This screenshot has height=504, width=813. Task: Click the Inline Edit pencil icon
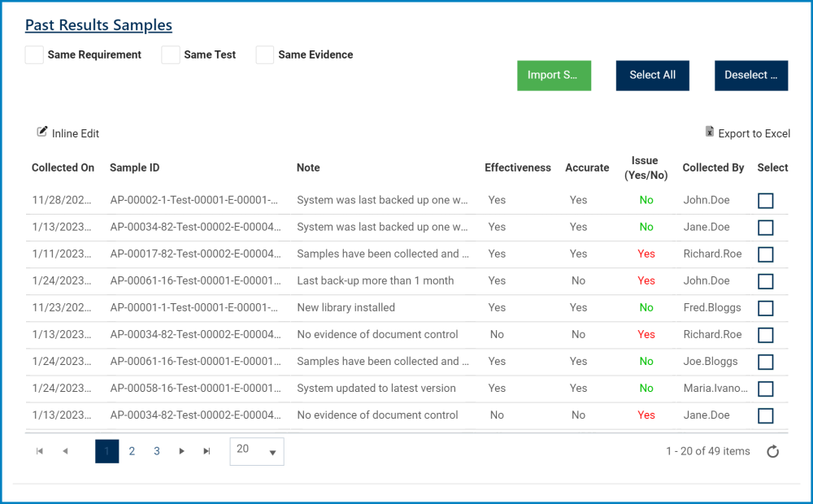pos(42,132)
